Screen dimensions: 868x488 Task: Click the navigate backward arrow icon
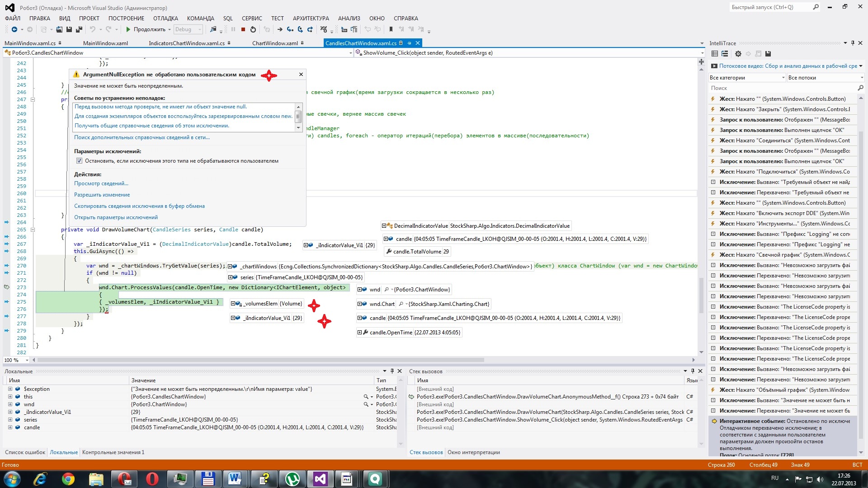pyautogui.click(x=14, y=29)
